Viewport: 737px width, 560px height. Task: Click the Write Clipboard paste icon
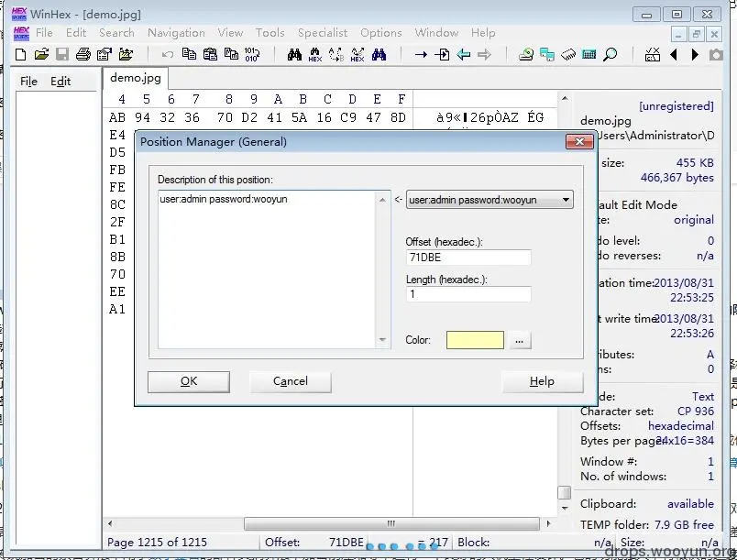[x=210, y=54]
